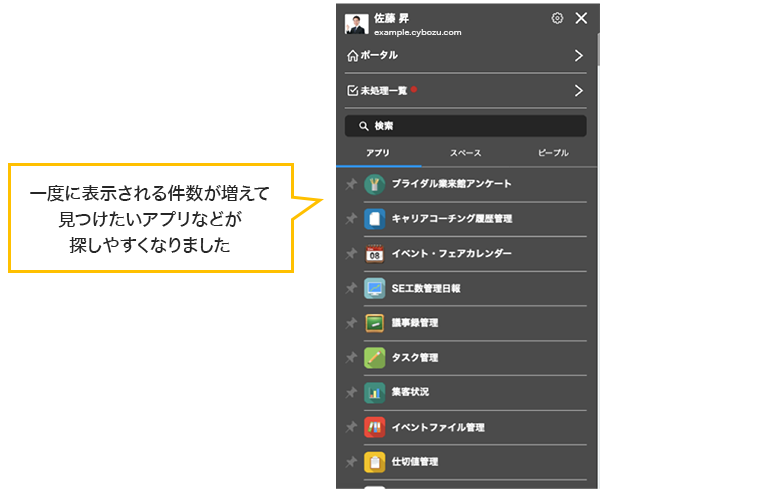The image size is (767, 490).
Task: Click the panel's vertical scrollbar thumb
Action: tap(598, 49)
